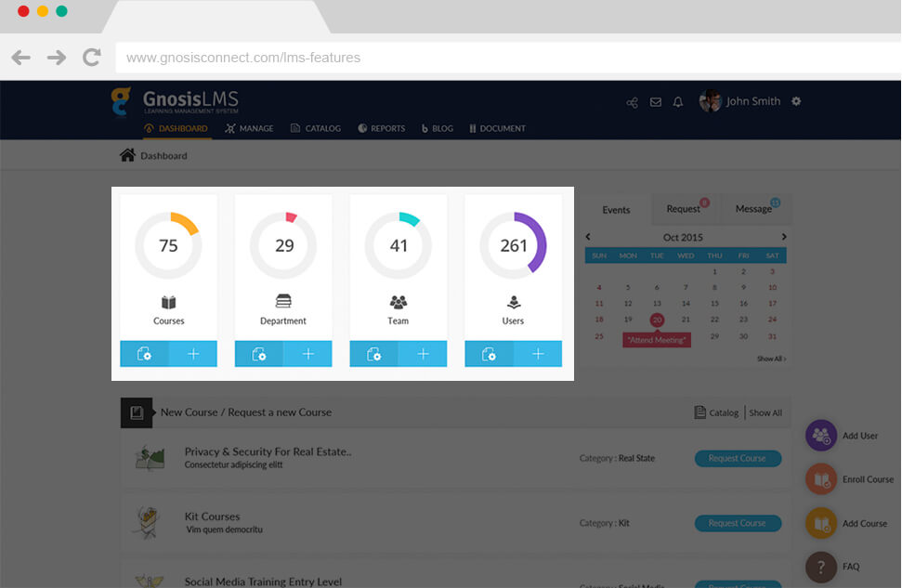This screenshot has height=588, width=902.
Task: Select the Enroll Course floating icon
Action: pos(821,479)
